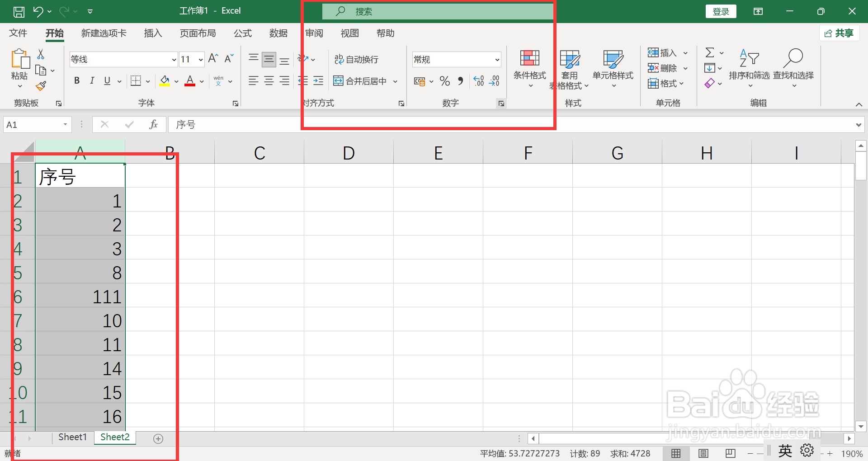Open the fill color dropdown arrow

(x=176, y=81)
